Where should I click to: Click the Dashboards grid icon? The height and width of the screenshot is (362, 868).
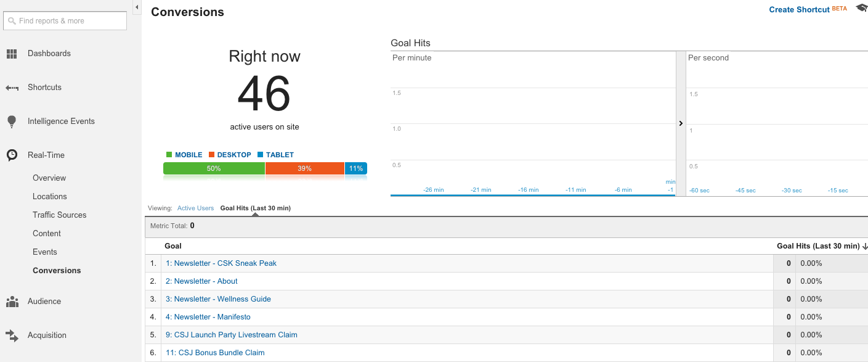(12, 54)
